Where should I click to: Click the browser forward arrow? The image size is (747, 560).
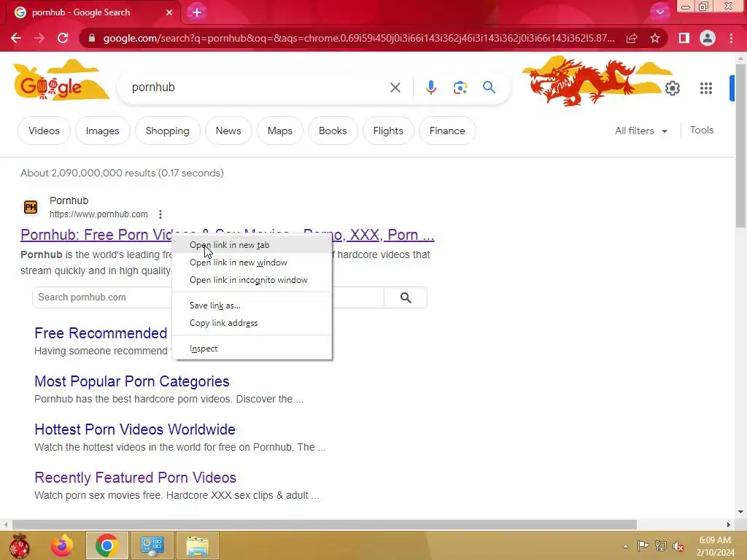click(39, 38)
